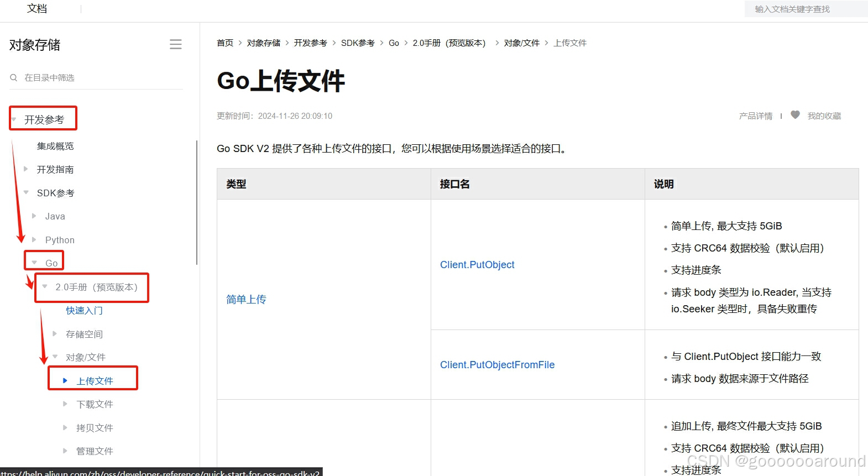Expand the 上传文件 blue arrow
Viewport: 868px width, 476px height.
tap(65, 380)
